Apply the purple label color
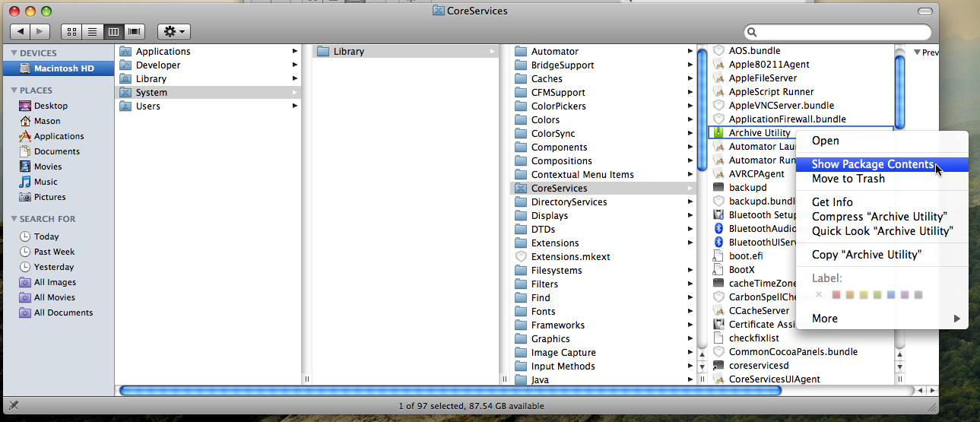980x422 pixels. coord(905,295)
